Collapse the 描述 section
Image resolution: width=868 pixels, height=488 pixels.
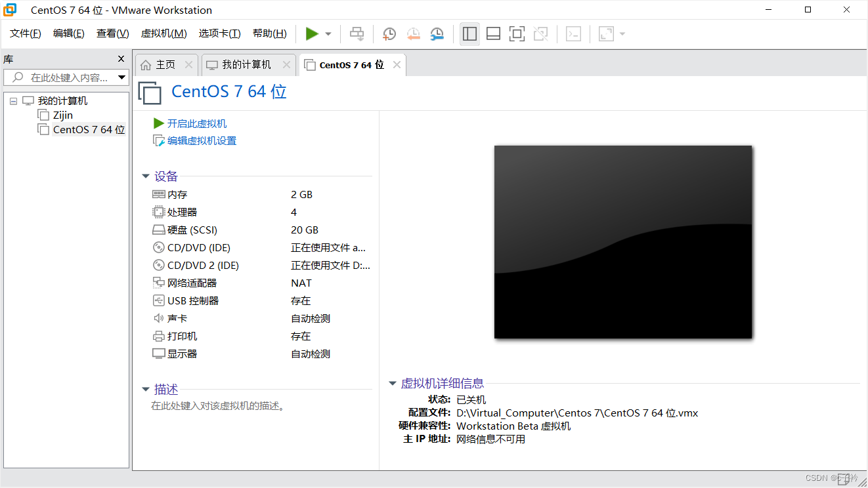tap(146, 390)
